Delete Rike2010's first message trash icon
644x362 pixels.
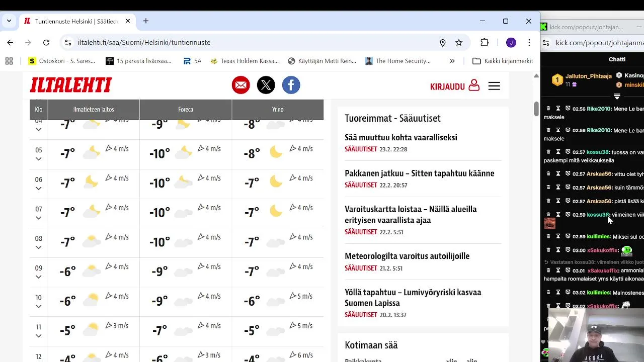[548, 109]
